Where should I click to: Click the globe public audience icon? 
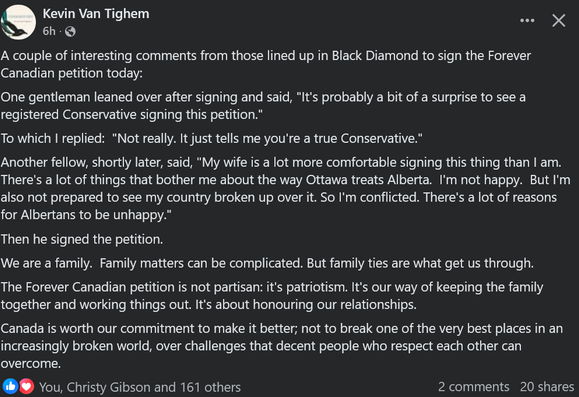click(70, 32)
